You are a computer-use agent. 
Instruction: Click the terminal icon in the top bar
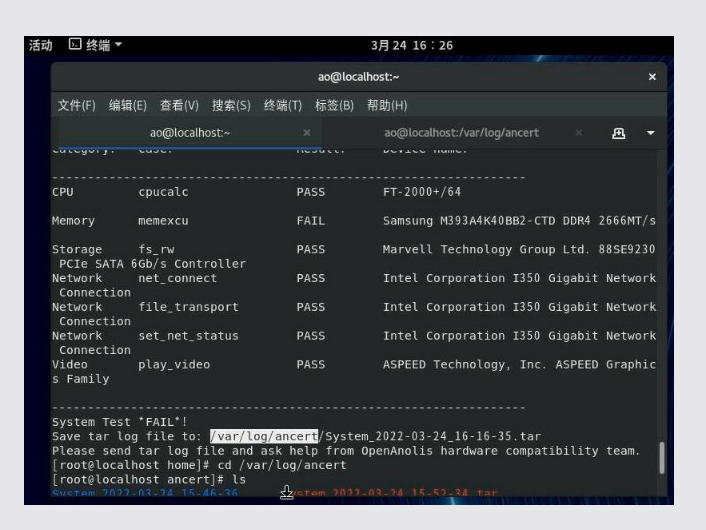pyautogui.click(x=74, y=46)
